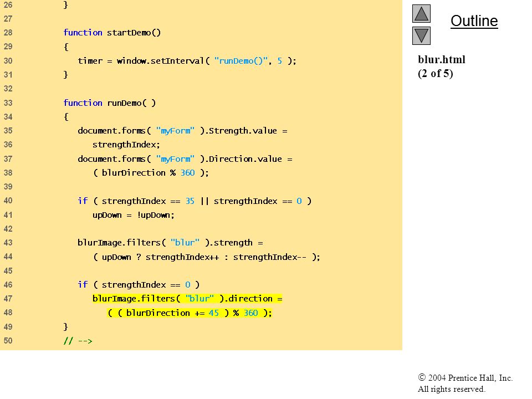Click highlighted blurImage.filters direction line
This screenshot has height=399, width=532.
187,299
